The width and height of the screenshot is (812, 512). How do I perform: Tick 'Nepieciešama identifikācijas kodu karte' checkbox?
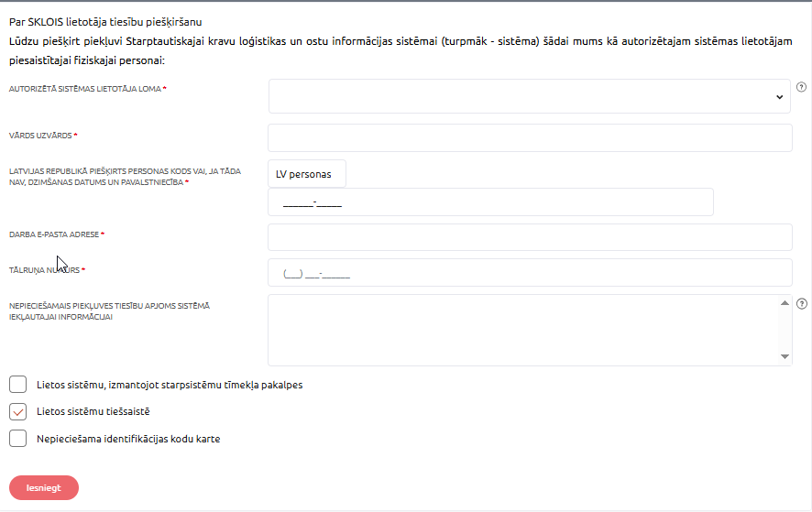[x=17, y=439]
